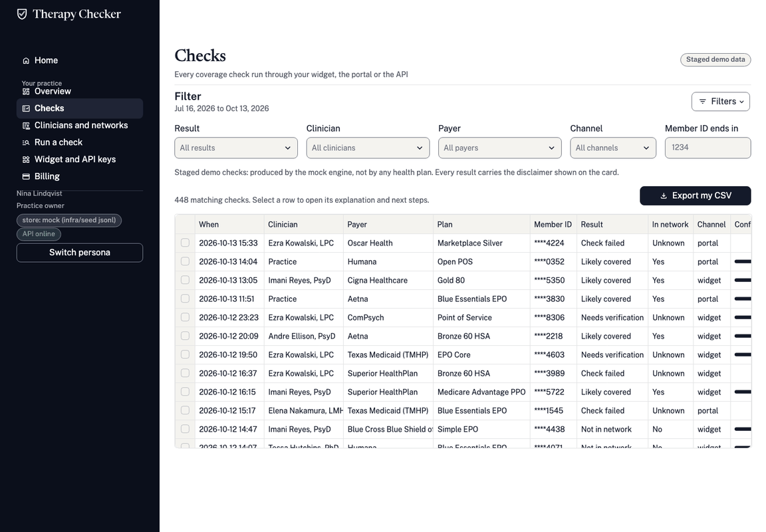Image resolution: width=766 pixels, height=532 pixels.
Task: Click the filter lines icon in Filters button
Action: [x=702, y=102]
